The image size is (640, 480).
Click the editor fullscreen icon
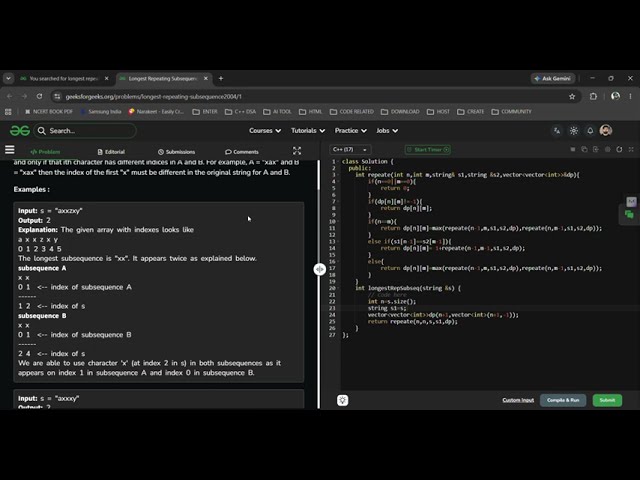[x=631, y=149]
